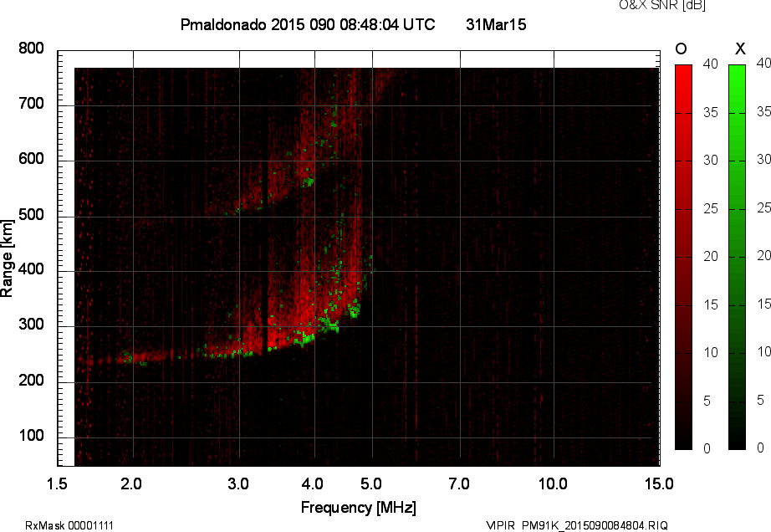Click the 'Frequency [MHz]' axis label
771x532 pixels.
pyautogui.click(x=359, y=508)
